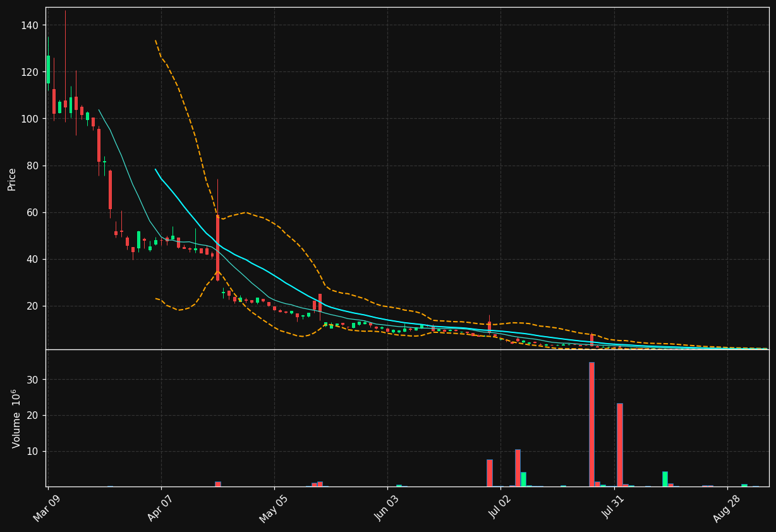Click the 20 volume axis label
776x532 pixels.
click(33, 416)
